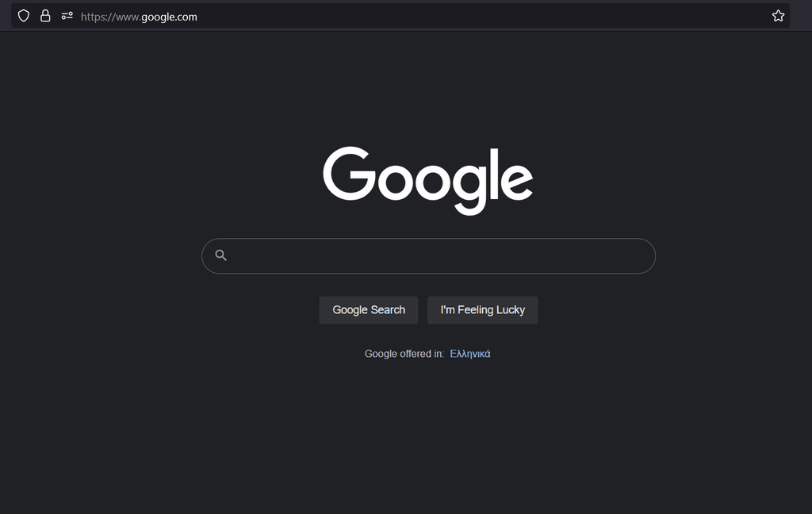Return to homepage via the Google logo

427,178
